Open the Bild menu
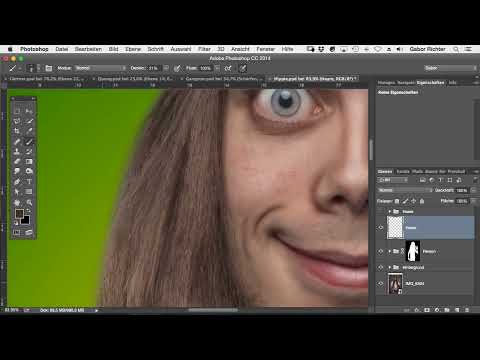This screenshot has height=360, width=480. [113, 49]
